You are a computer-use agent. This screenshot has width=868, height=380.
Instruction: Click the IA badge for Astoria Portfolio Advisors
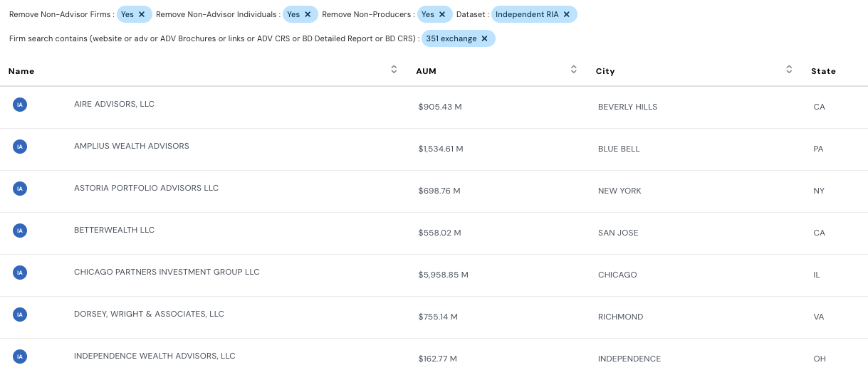[x=20, y=189]
